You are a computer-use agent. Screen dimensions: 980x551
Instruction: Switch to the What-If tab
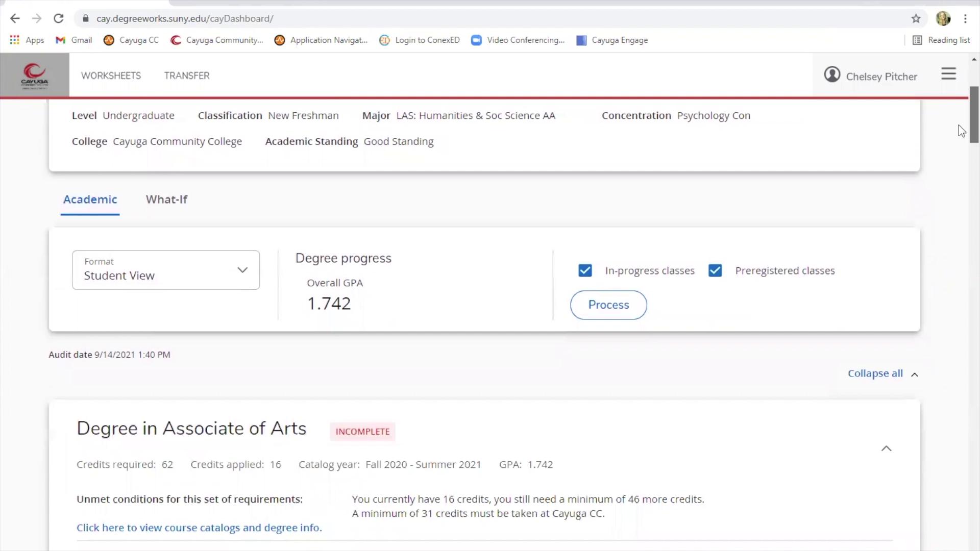(166, 199)
